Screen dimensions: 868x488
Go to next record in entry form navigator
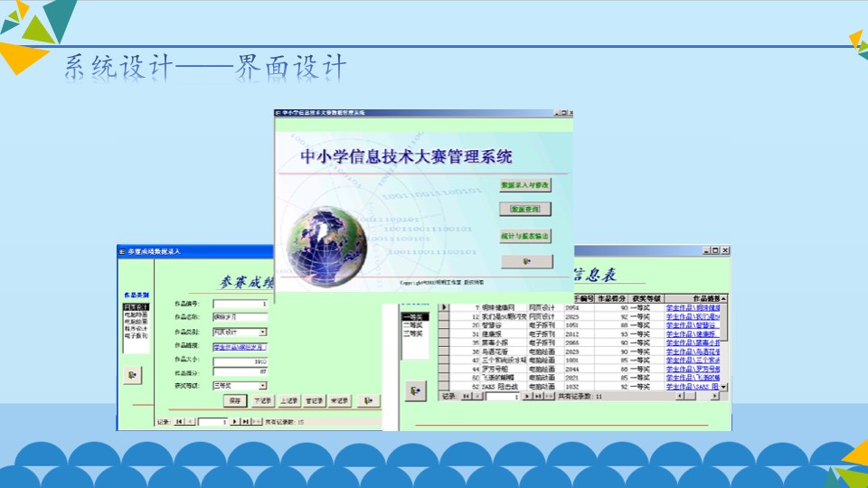[234, 422]
